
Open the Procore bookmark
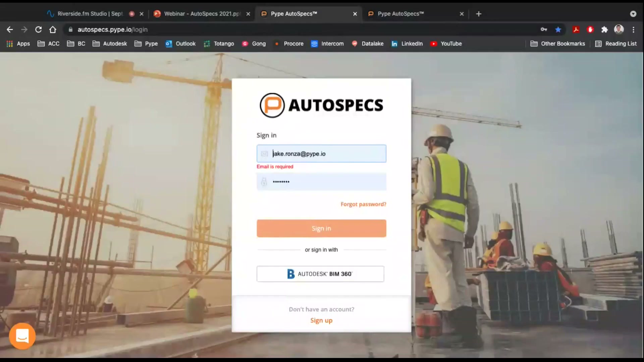point(288,44)
